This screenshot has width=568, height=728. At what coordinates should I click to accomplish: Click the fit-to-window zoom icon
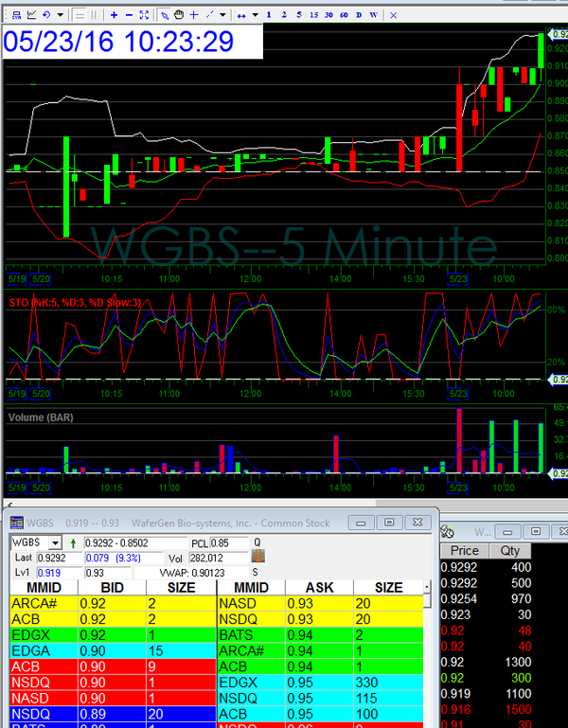[144, 15]
